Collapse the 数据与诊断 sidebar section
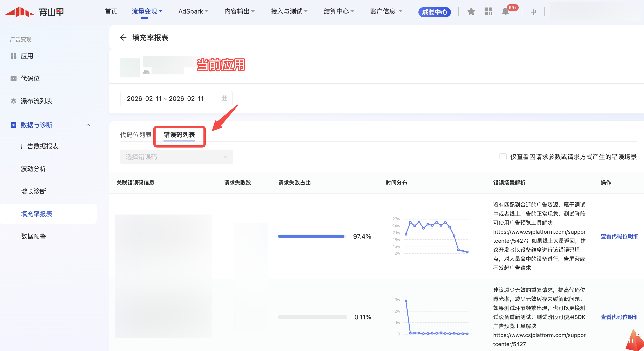 point(88,125)
